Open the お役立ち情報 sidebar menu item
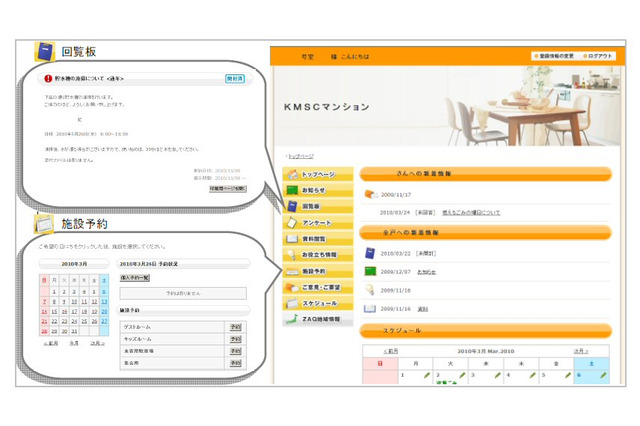This screenshot has width=640, height=426. tap(318, 255)
